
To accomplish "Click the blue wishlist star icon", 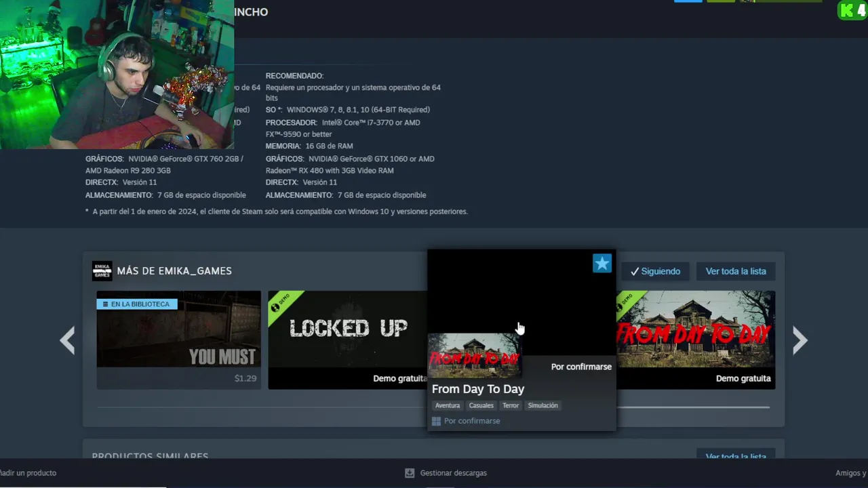I will tap(602, 264).
